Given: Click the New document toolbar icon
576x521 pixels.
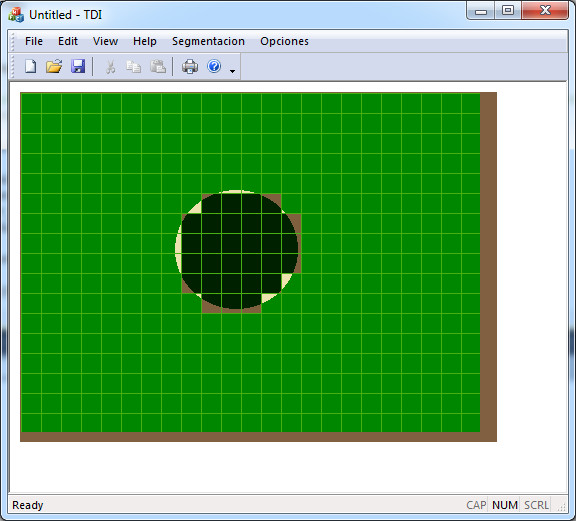Looking at the screenshot, I should [x=30, y=67].
